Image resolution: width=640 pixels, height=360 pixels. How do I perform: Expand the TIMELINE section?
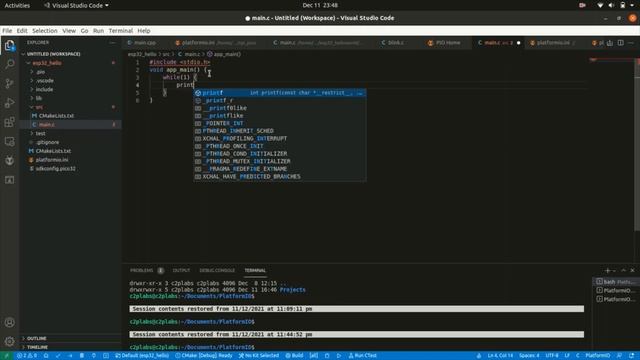tap(70, 347)
